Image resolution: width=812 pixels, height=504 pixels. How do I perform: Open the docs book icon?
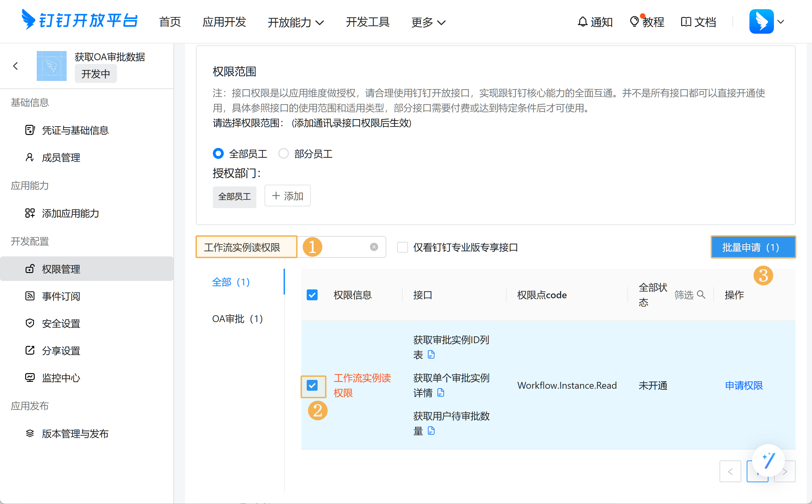click(686, 22)
